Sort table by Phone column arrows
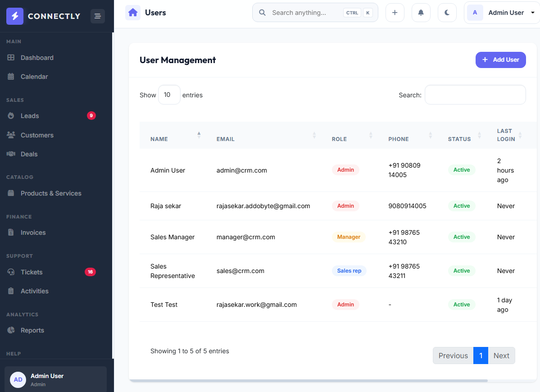540x392 pixels. click(431, 135)
